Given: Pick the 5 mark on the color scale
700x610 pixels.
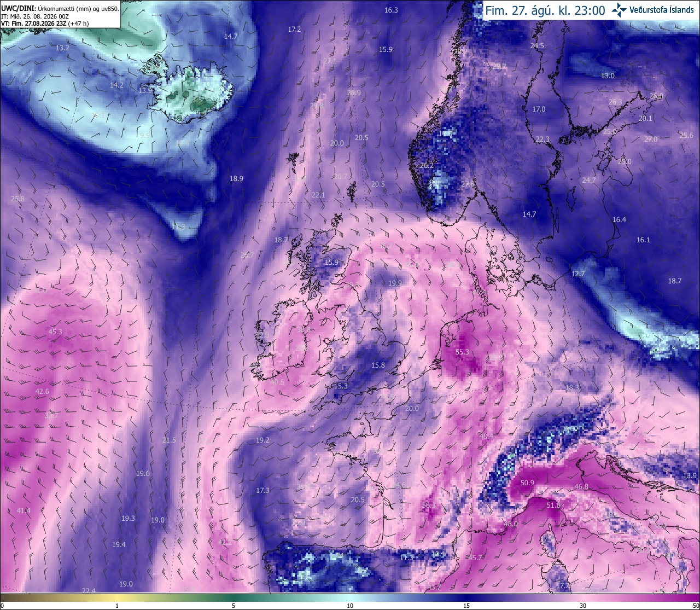Looking at the screenshot, I should [234, 606].
